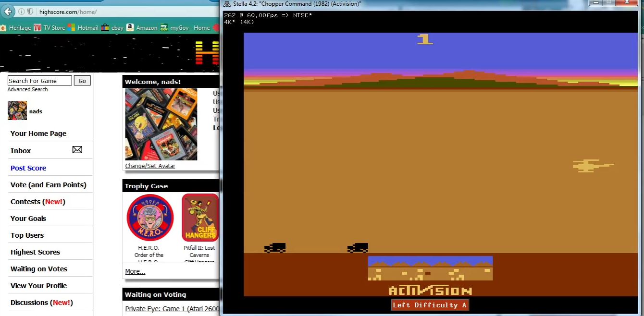Open the myGov - Home bookmark label
The height and width of the screenshot is (316, 644).
click(x=190, y=28)
